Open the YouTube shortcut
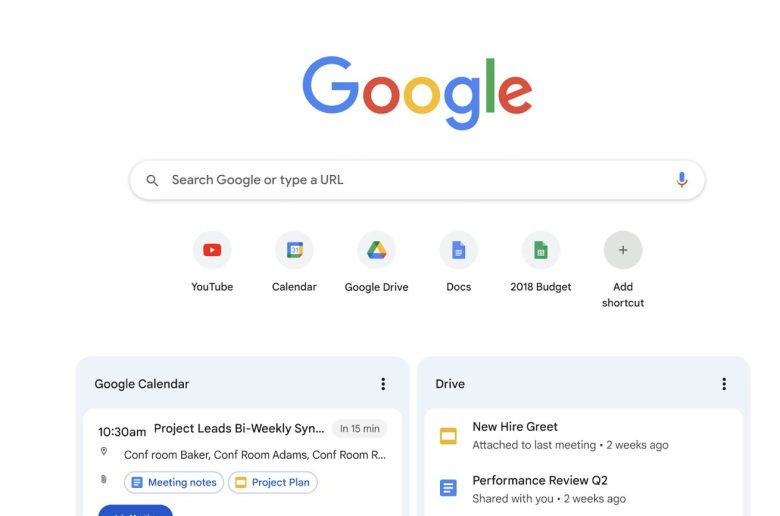 point(212,250)
